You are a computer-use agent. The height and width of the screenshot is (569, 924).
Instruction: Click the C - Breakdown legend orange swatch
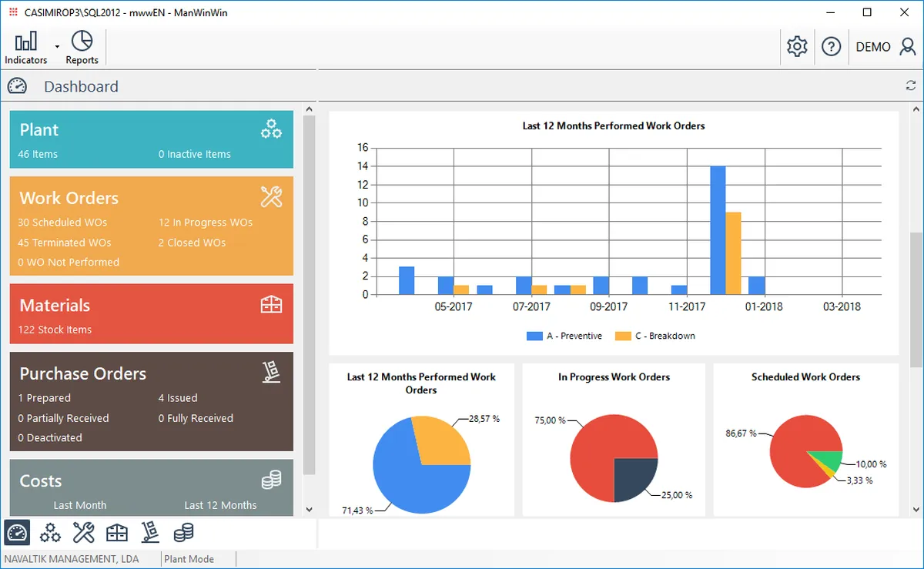[622, 336]
